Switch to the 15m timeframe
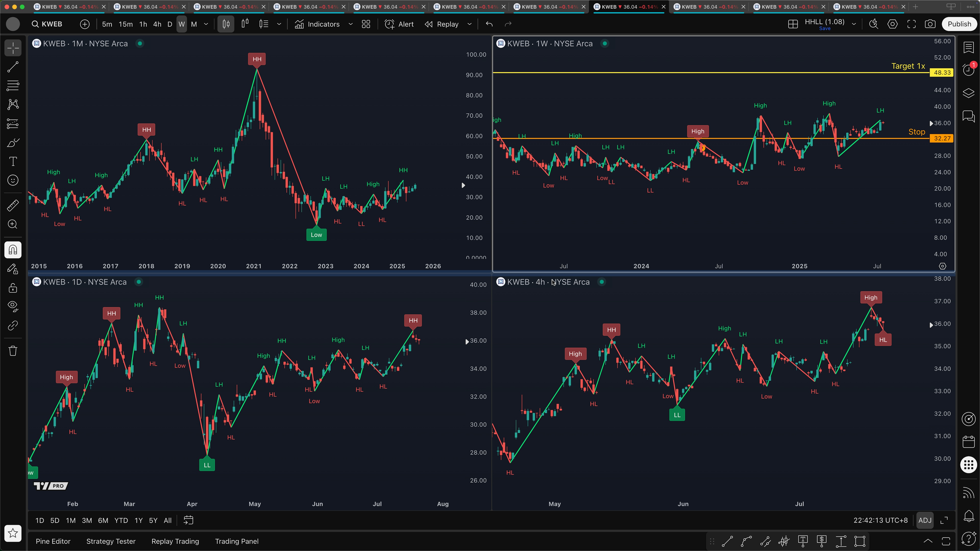980x551 pixels. click(x=126, y=24)
